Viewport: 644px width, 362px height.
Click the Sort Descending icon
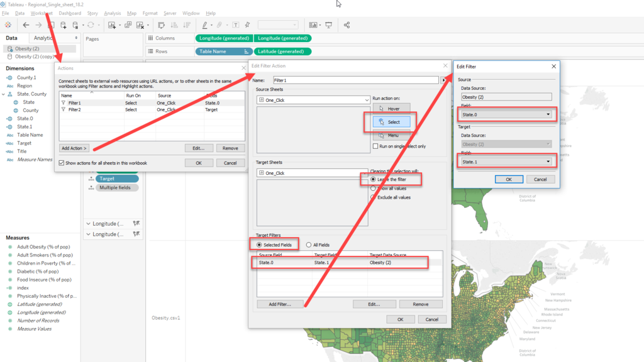tap(187, 25)
